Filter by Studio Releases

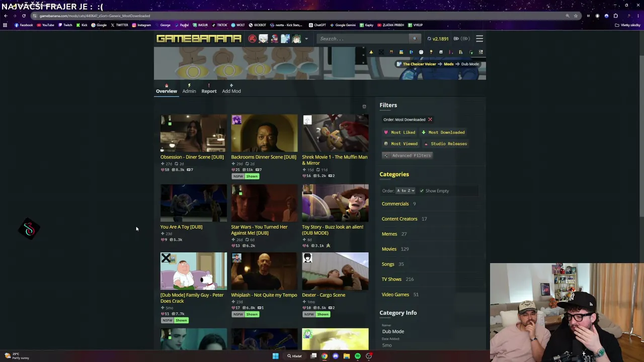(445, 144)
